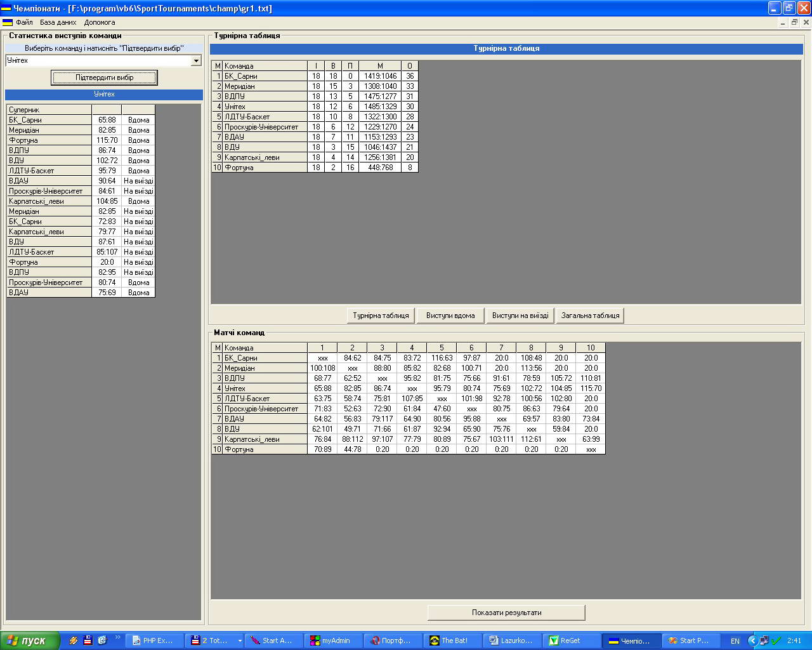The height and width of the screenshot is (650, 812).
Task: Click the EN language indicator in tray
Action: pos(735,641)
